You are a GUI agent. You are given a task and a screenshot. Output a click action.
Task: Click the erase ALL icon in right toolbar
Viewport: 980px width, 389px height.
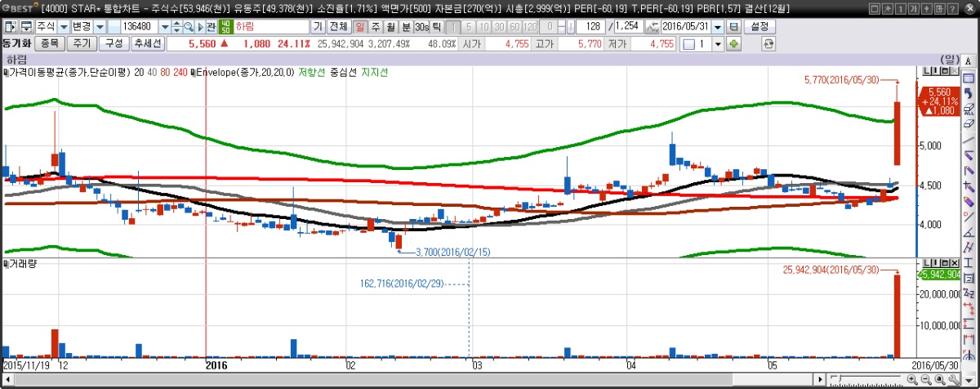968,107
